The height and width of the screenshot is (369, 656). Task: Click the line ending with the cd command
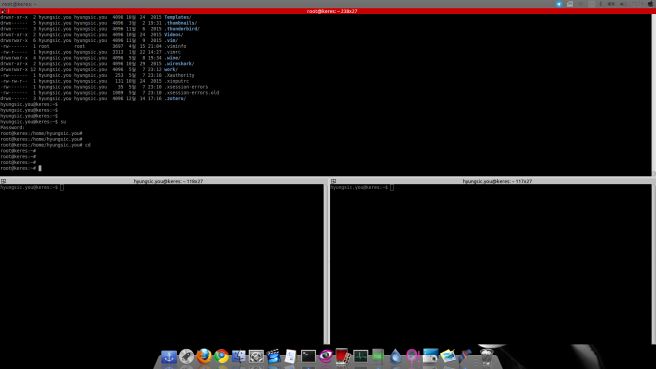pyautogui.click(x=45, y=145)
